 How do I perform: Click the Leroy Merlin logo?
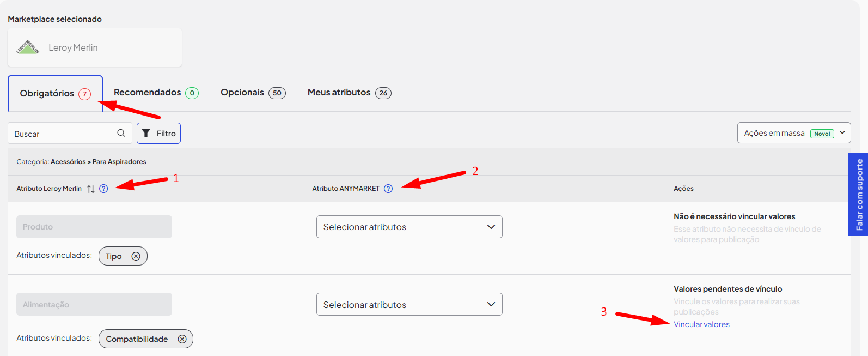[x=28, y=47]
